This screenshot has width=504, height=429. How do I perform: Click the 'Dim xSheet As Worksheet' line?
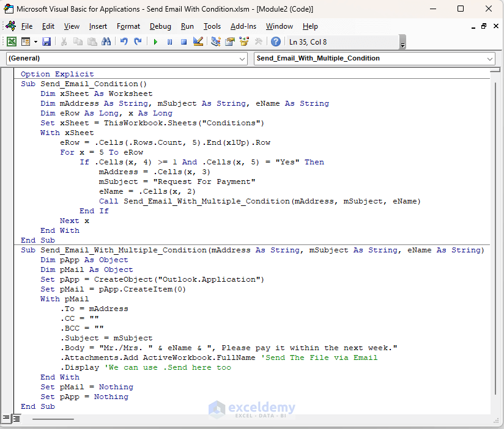pyautogui.click(x=97, y=94)
